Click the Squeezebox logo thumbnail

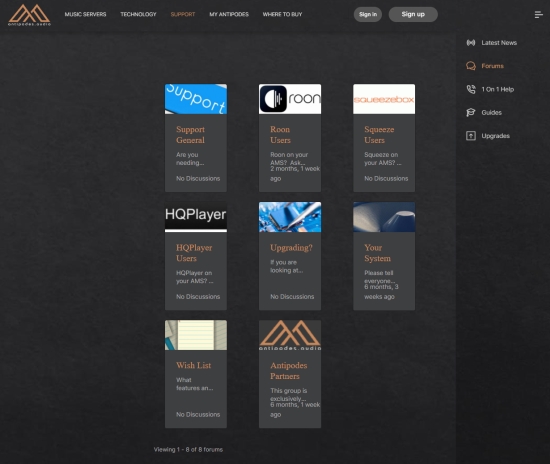point(384,99)
